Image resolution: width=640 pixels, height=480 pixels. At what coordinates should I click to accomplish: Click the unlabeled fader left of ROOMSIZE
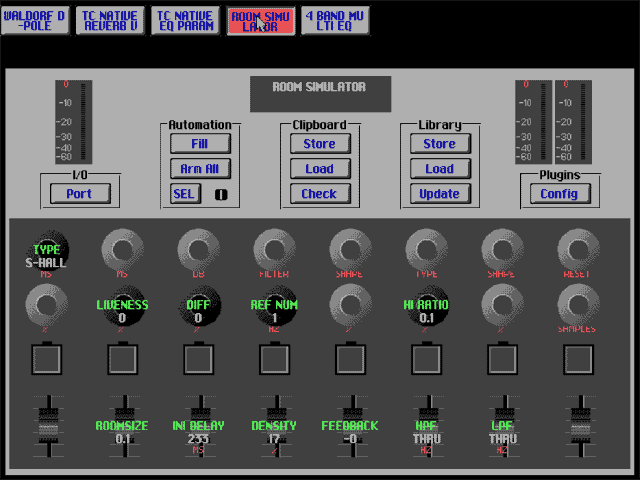pyautogui.click(x=49, y=426)
